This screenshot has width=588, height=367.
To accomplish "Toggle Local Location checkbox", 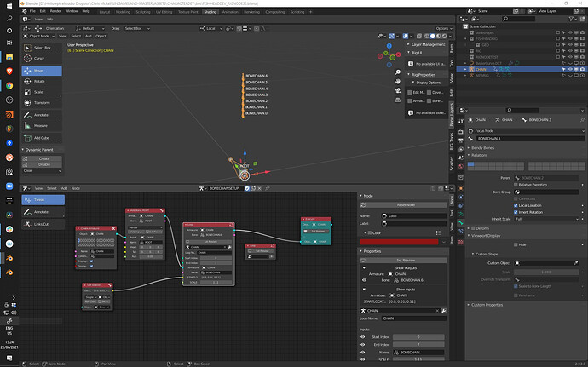I will (516, 205).
